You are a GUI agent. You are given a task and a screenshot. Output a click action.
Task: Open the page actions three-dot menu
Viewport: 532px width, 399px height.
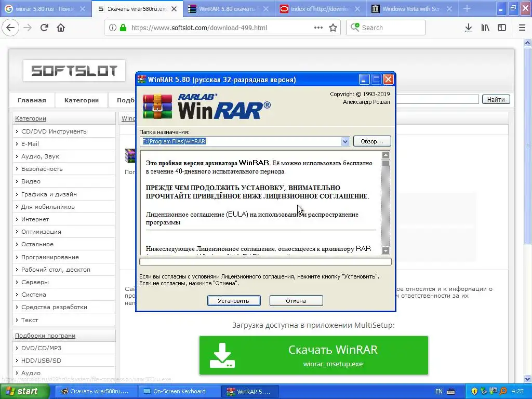[x=318, y=28]
